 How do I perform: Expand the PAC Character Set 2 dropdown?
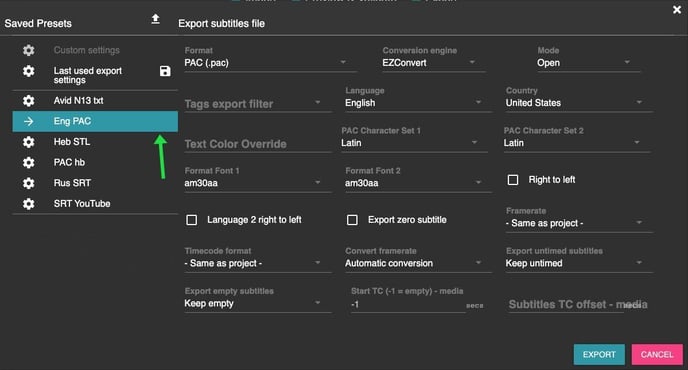(577, 143)
